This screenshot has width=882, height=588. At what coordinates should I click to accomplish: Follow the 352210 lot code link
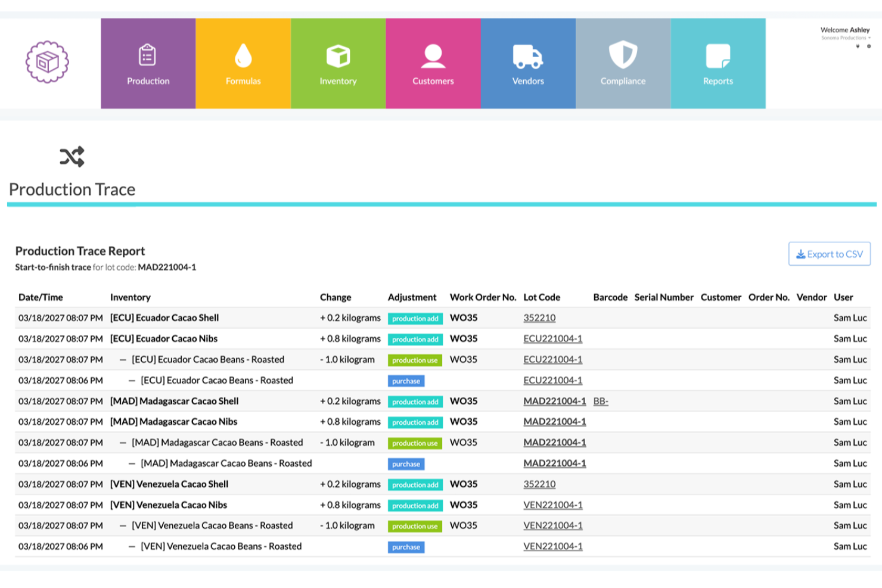click(x=539, y=318)
